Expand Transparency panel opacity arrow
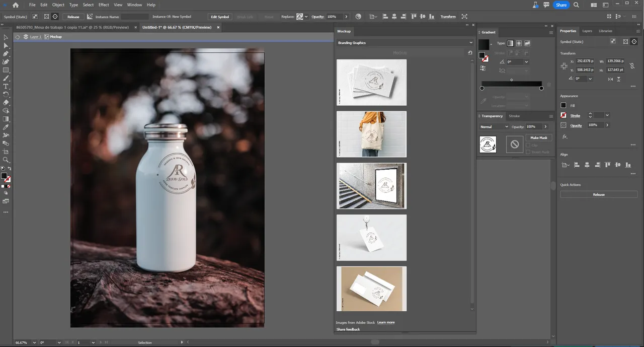 pos(545,127)
